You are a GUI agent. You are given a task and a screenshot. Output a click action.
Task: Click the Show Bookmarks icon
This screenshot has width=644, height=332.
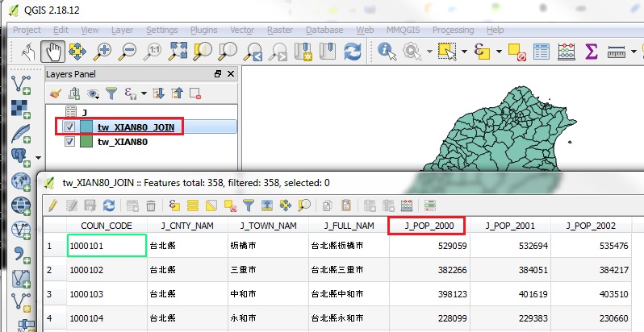(x=328, y=52)
